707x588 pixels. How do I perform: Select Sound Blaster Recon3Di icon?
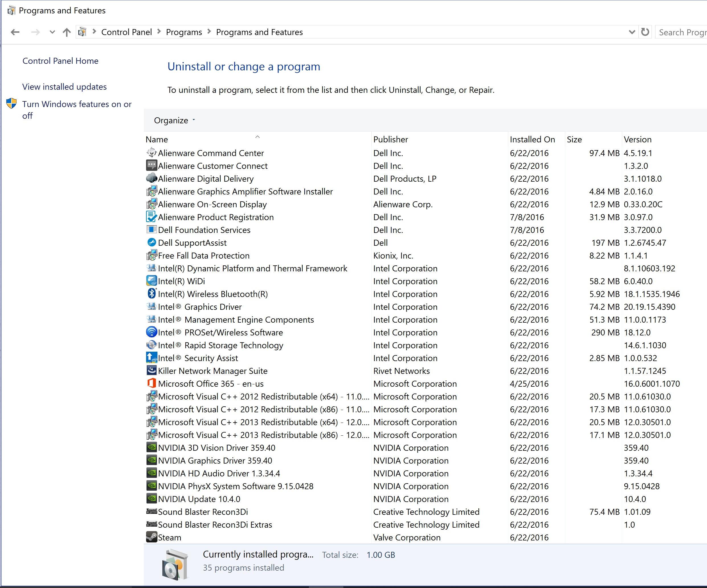click(x=151, y=511)
